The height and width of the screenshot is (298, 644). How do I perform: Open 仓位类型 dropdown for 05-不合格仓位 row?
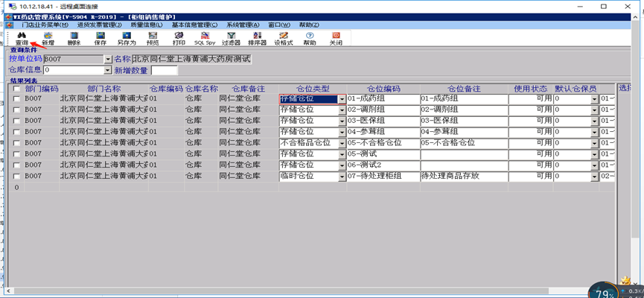(342, 144)
